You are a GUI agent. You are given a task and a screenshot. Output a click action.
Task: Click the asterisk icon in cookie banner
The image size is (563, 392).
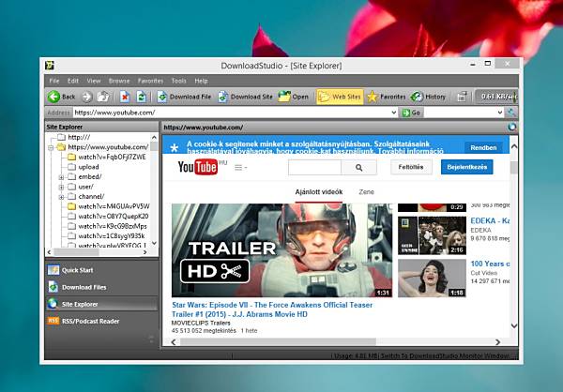tap(175, 147)
